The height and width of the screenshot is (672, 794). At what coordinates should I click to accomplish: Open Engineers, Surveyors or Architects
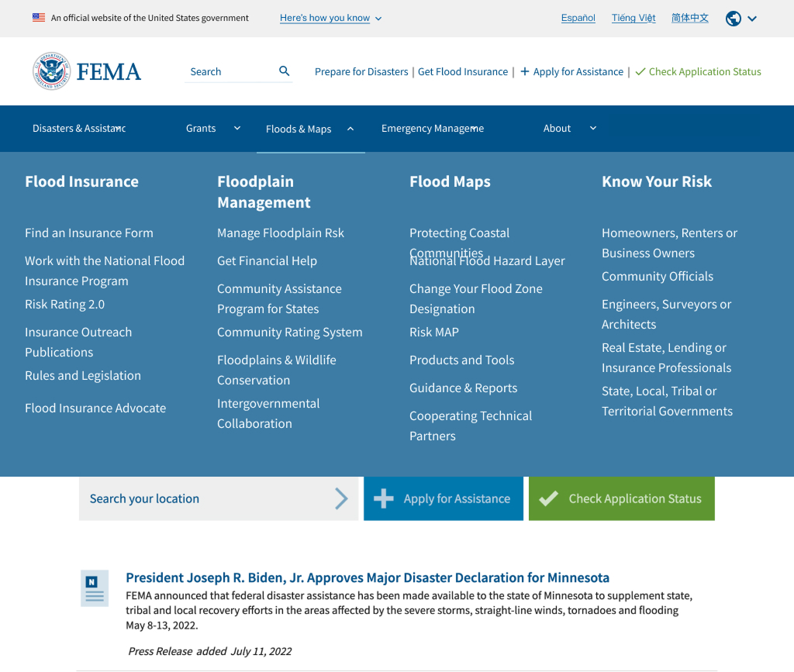(x=666, y=314)
